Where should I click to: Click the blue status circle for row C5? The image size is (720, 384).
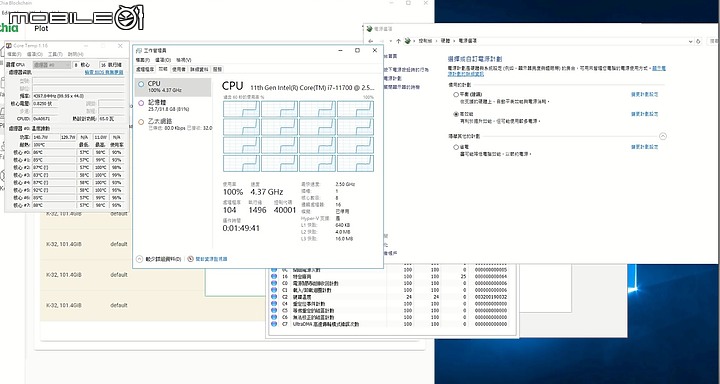click(x=274, y=311)
